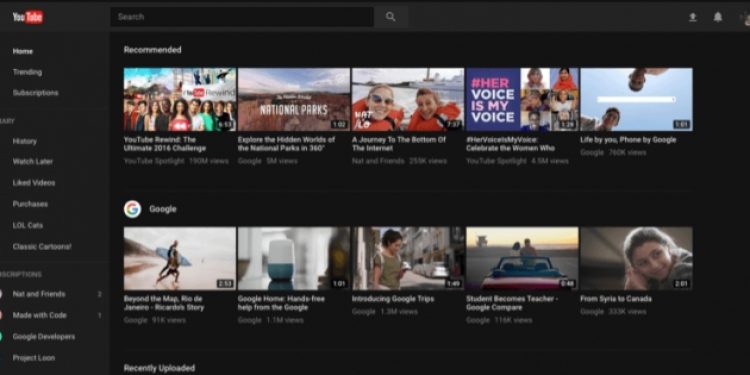Screen dimensions: 750x375
Task: Open title 'Google Home: Hands-free help'
Action: pos(281,303)
